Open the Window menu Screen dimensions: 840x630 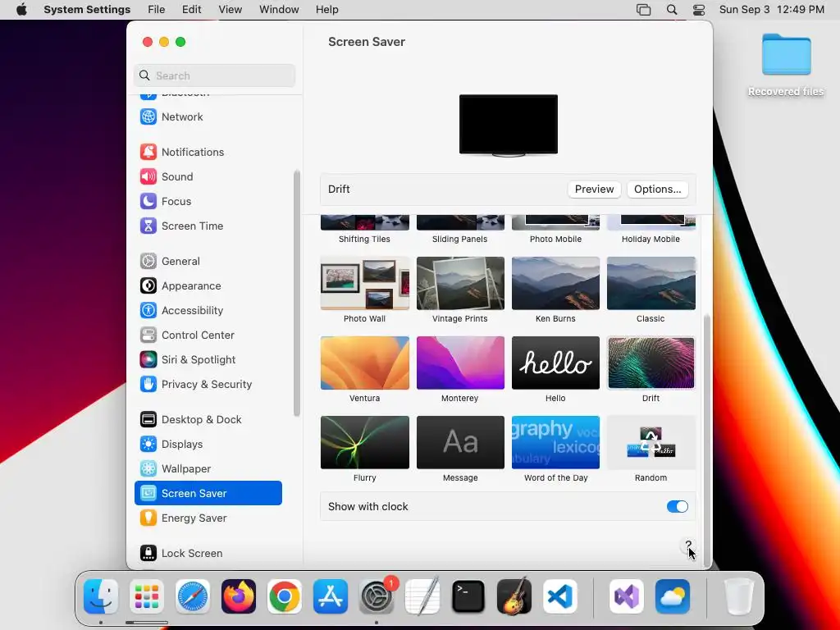(279, 10)
